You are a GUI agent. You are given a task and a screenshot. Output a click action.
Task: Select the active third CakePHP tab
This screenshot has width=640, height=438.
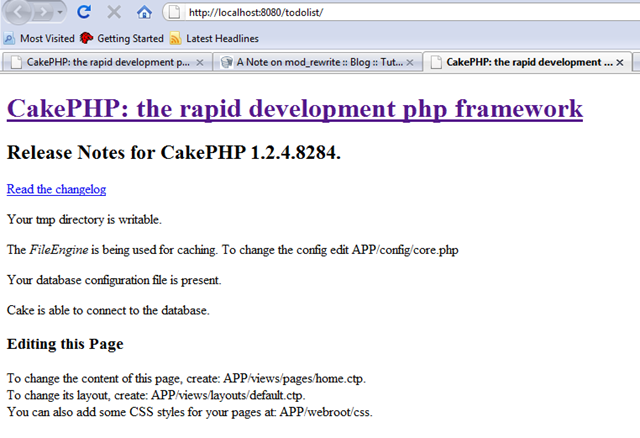[527, 62]
